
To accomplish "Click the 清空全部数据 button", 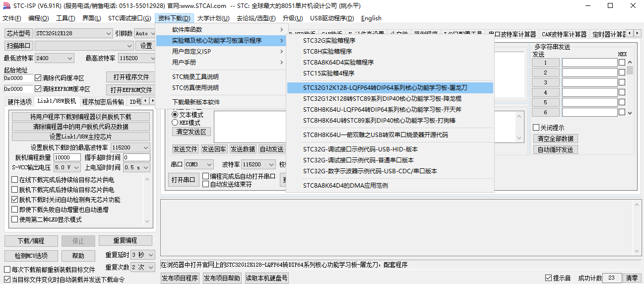I will (x=555, y=139).
